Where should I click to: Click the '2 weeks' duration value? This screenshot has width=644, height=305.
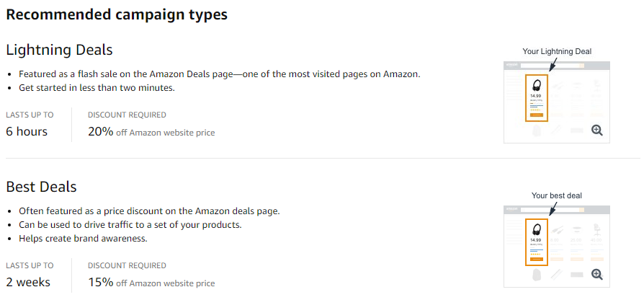point(28,283)
